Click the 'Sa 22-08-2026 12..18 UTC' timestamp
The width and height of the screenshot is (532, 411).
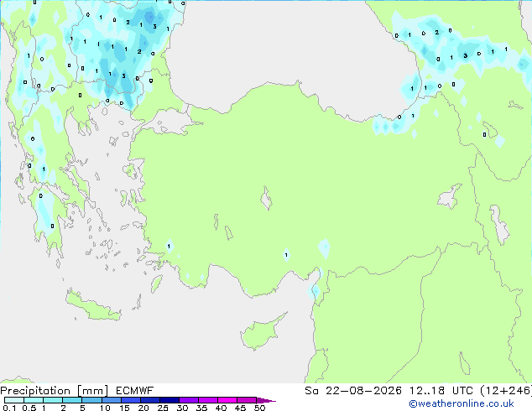tap(389, 391)
